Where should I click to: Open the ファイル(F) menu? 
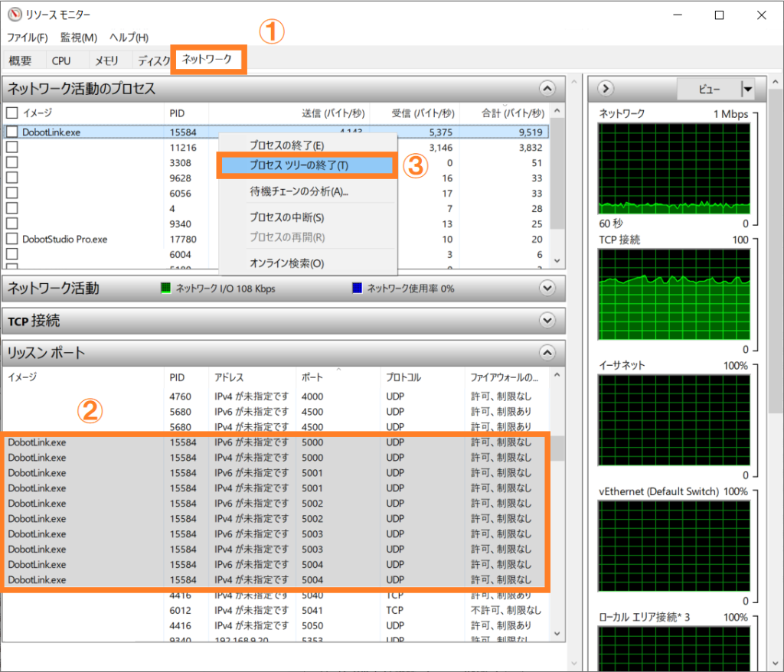(28, 38)
